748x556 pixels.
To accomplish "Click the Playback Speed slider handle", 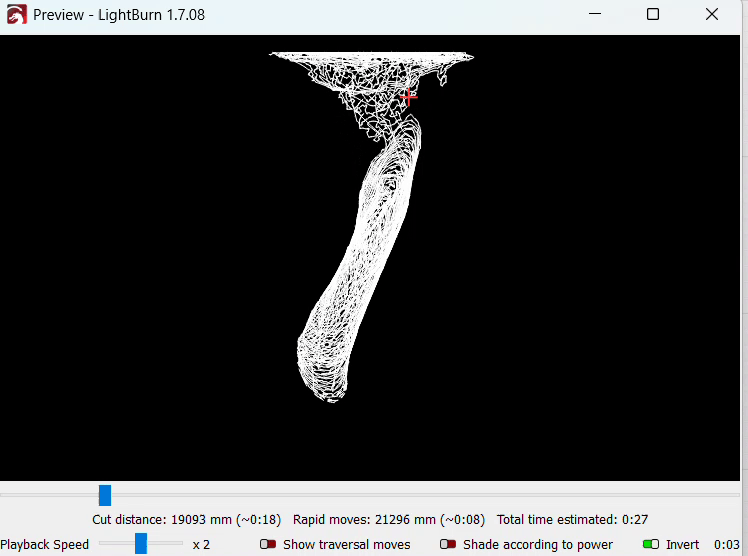I will [141, 544].
